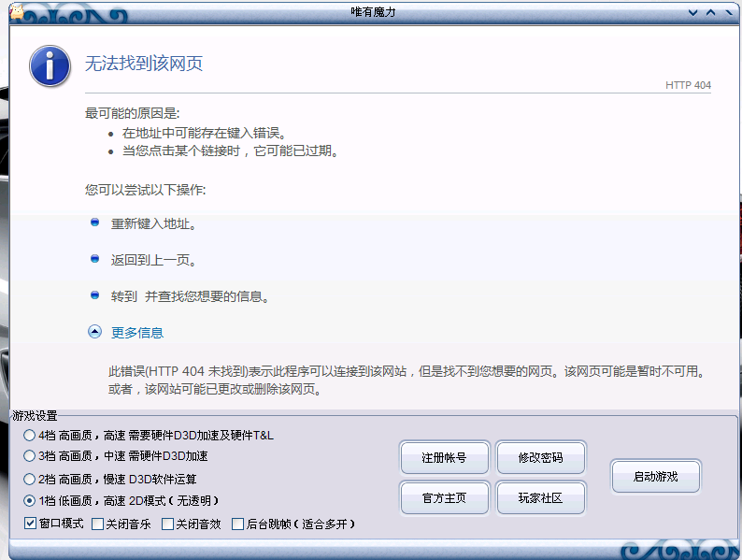The image size is (742, 560).
Task: Collapse the 更多信息 section arrow
Action: (94, 331)
